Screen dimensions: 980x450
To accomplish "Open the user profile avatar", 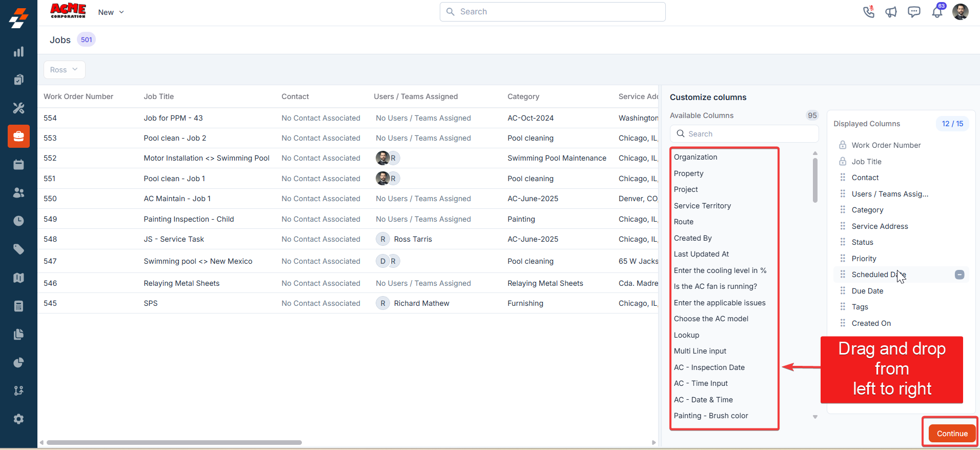I will [x=961, y=12].
